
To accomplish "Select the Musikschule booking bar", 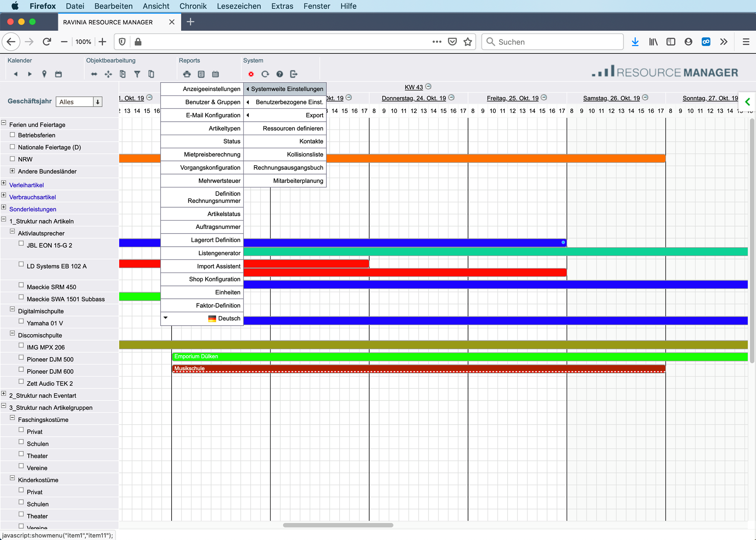I will point(419,368).
